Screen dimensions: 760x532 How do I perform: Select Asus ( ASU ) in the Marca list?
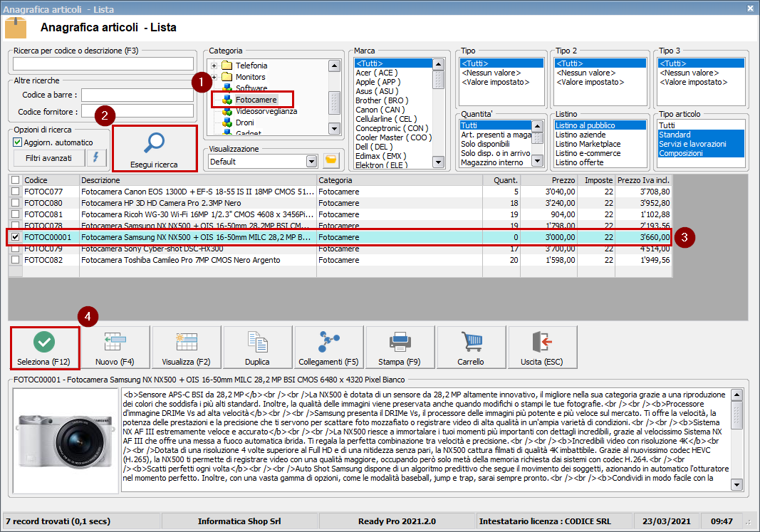coord(377,91)
